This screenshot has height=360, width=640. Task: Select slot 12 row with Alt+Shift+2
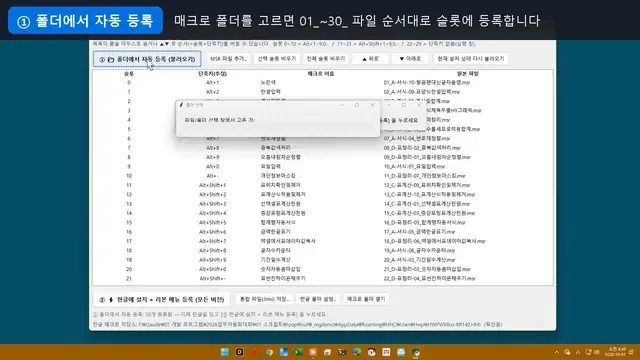[x=322, y=195]
